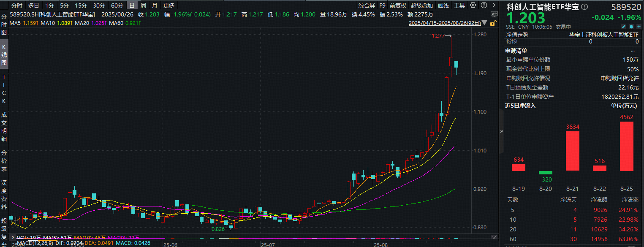The width and height of the screenshot is (644, 247).
Task: Click the WP icon beside the quote line
Action: click(x=494, y=14)
